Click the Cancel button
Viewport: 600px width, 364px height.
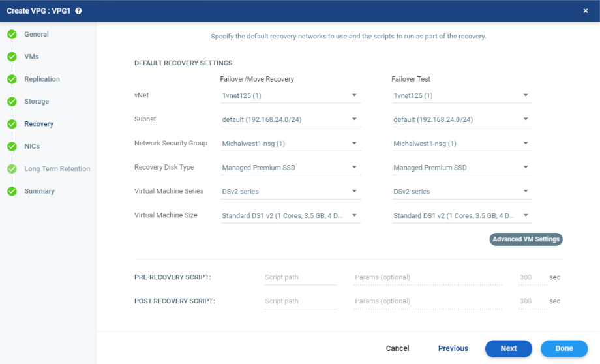(x=398, y=348)
